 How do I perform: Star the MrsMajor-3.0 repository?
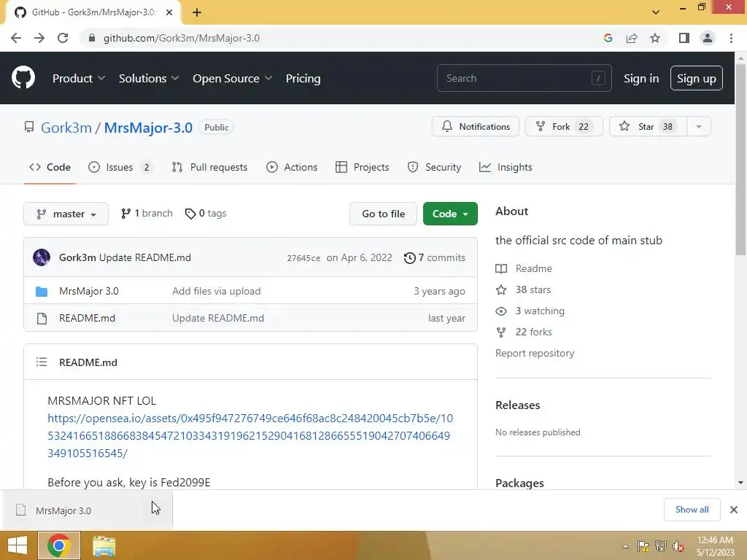[648, 127]
